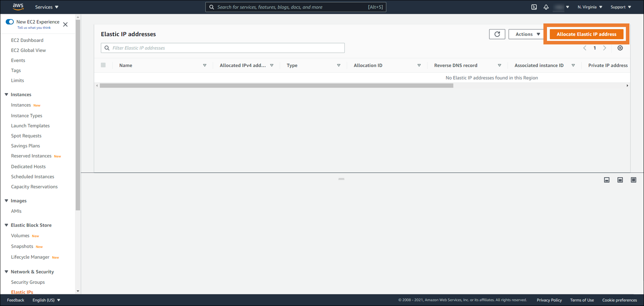Collapse the Instances sidebar section

6,95
